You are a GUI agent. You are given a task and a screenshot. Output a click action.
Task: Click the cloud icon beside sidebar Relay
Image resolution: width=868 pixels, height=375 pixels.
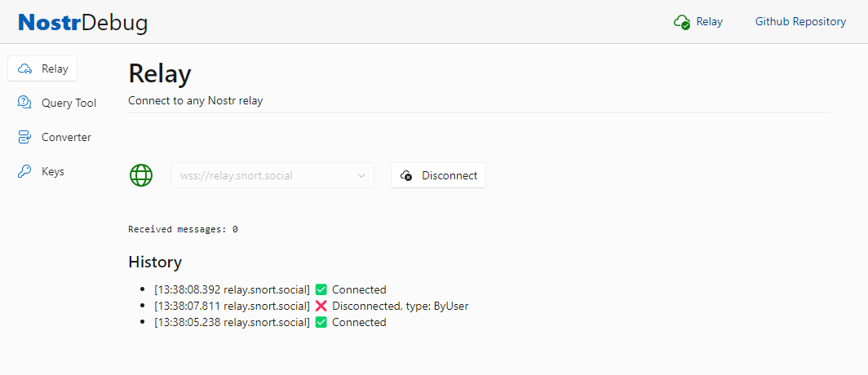[24, 68]
